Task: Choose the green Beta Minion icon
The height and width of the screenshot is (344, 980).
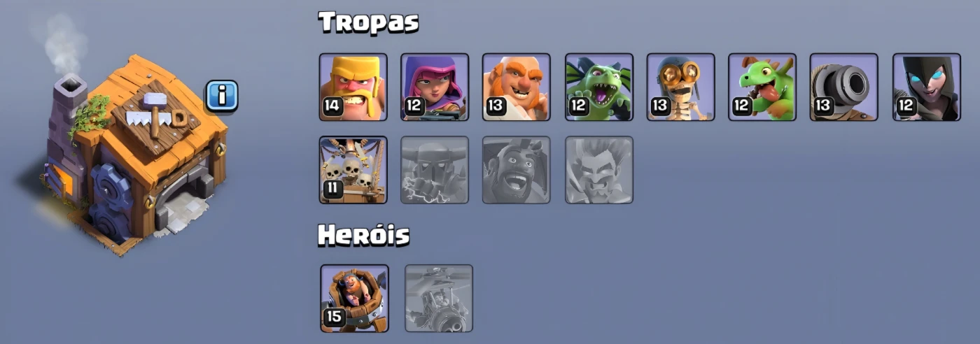Action: click(599, 87)
